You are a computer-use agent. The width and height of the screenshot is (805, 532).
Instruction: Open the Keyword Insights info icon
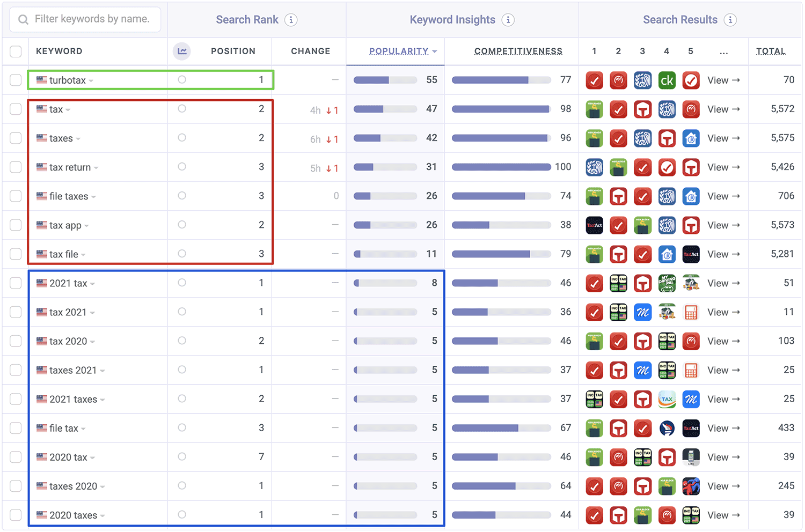508,20
